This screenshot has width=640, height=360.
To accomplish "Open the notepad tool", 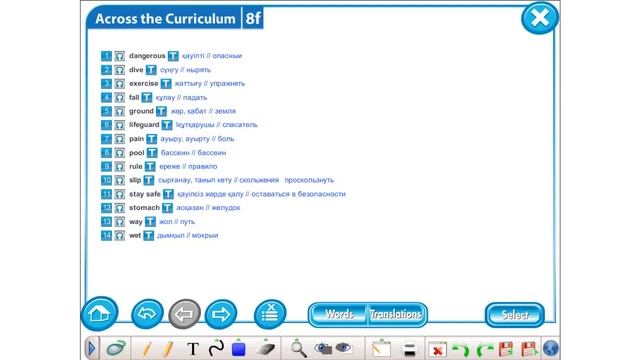I will pos(381,349).
